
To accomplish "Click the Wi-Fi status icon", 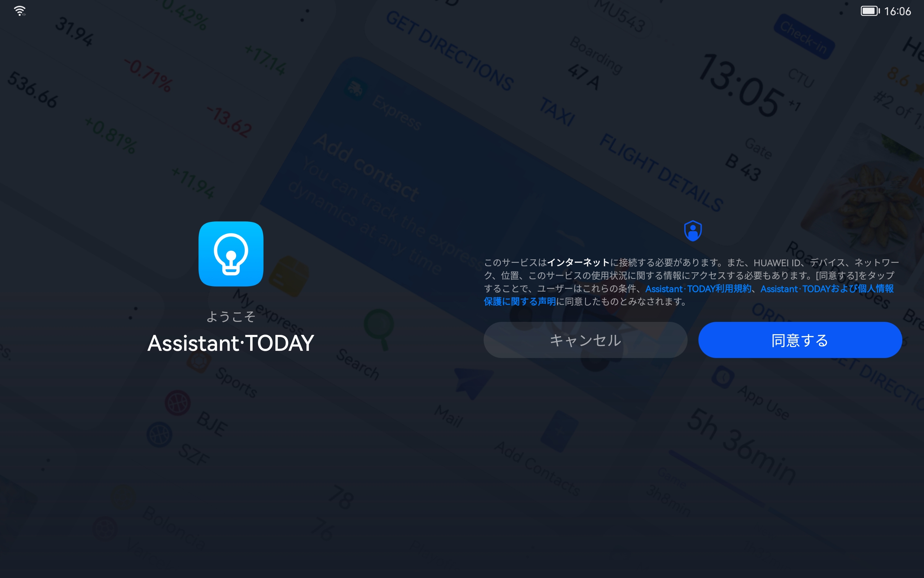I will [x=20, y=11].
